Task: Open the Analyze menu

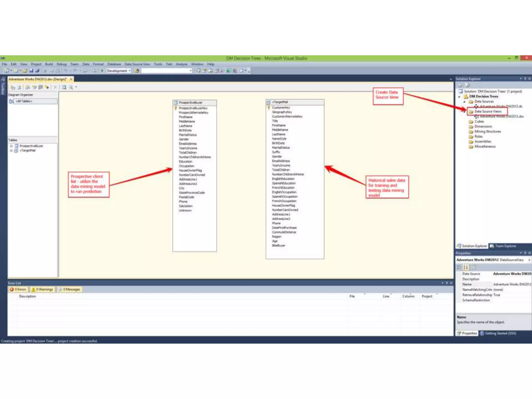Action: [182, 64]
